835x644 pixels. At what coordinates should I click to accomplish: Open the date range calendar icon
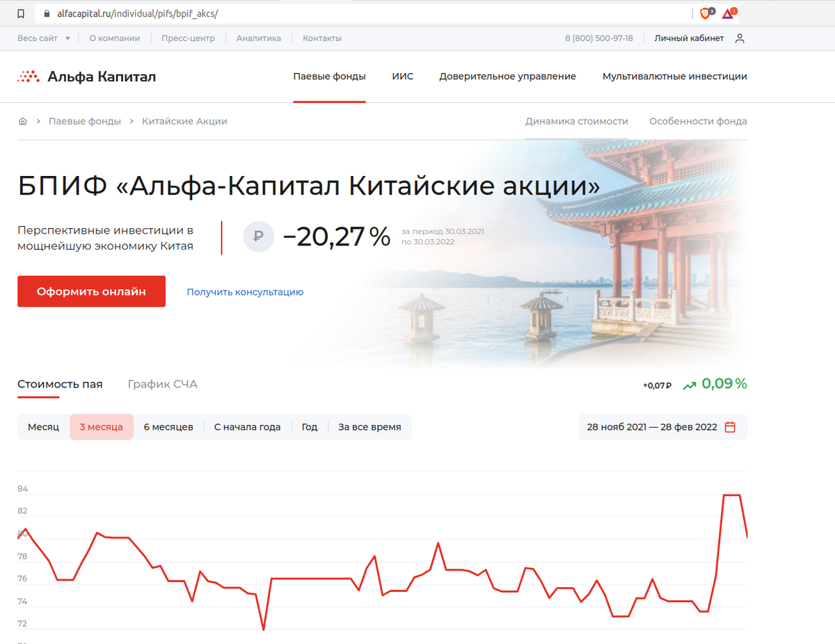click(x=730, y=427)
